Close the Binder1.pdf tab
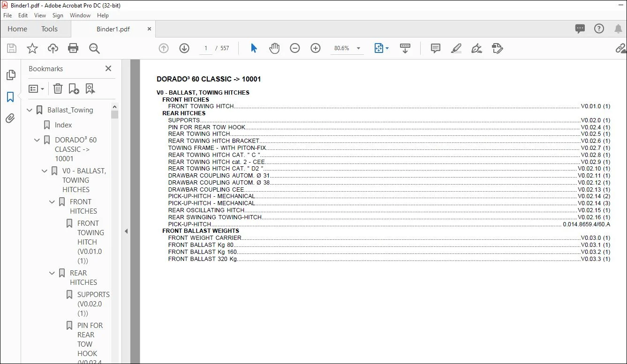Viewport: 627px width, 364px height. click(149, 29)
